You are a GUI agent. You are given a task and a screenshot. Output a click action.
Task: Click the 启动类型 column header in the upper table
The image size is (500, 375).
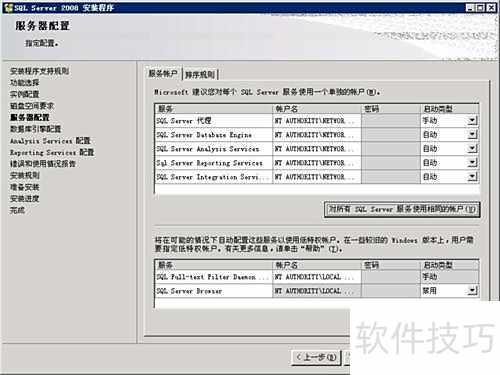tap(450, 109)
